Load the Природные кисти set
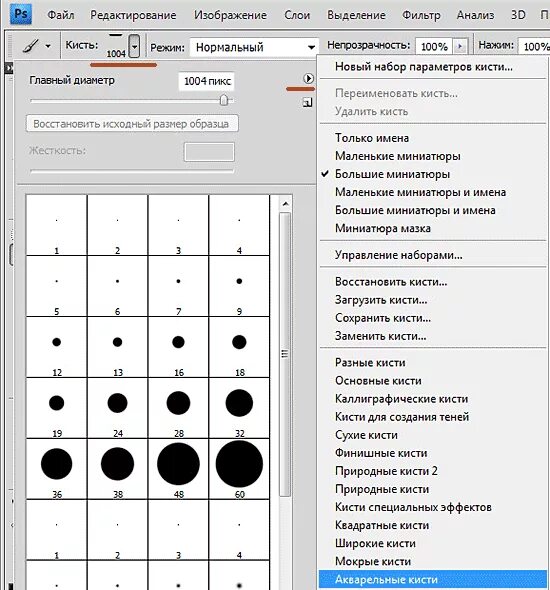 [382, 489]
